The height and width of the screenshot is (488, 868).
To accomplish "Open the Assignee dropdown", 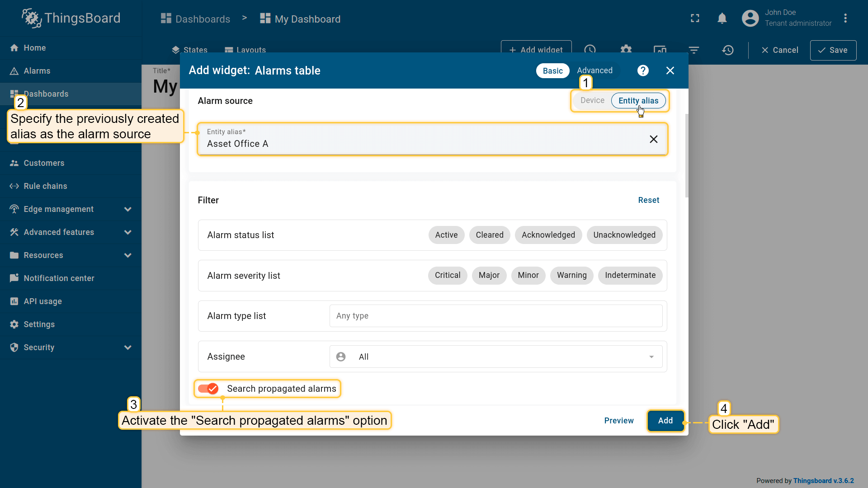I will pos(496,357).
